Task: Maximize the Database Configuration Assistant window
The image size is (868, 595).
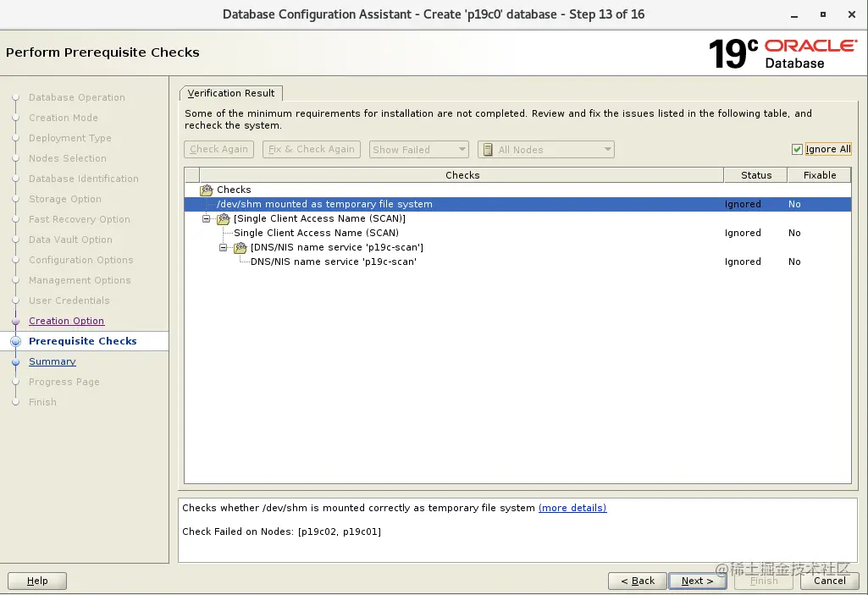Action: click(823, 15)
